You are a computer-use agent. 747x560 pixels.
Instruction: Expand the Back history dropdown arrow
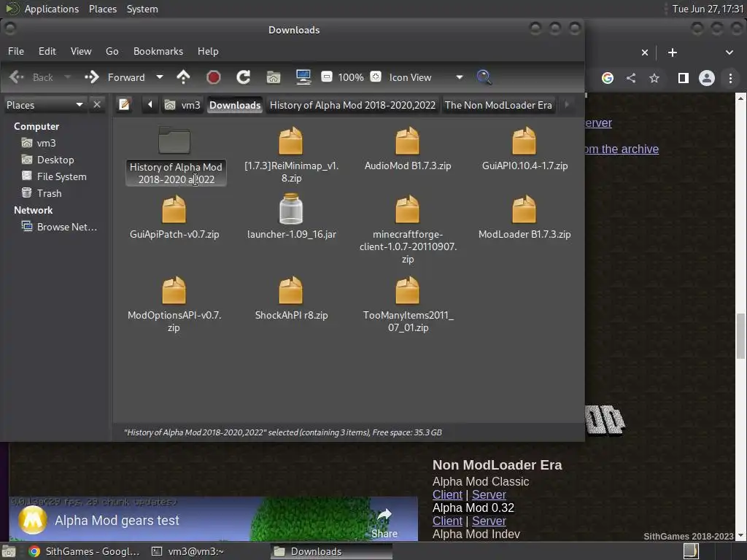coord(67,77)
